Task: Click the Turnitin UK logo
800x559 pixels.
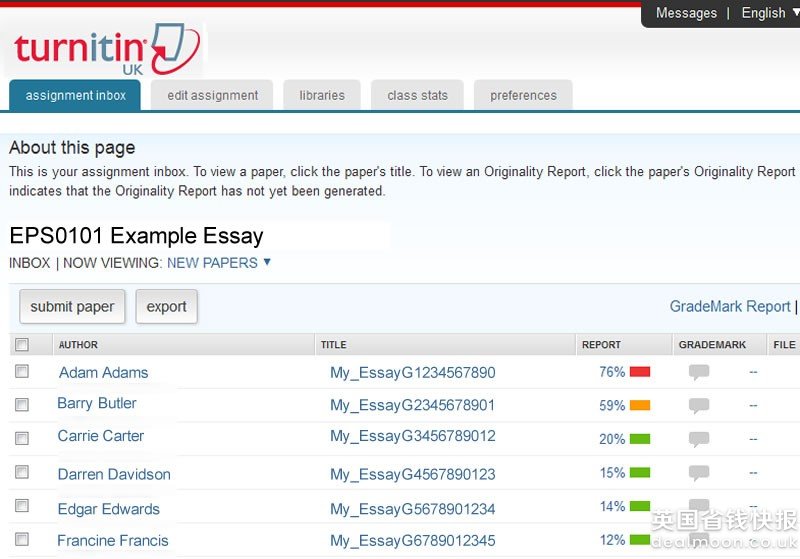Action: [107, 49]
